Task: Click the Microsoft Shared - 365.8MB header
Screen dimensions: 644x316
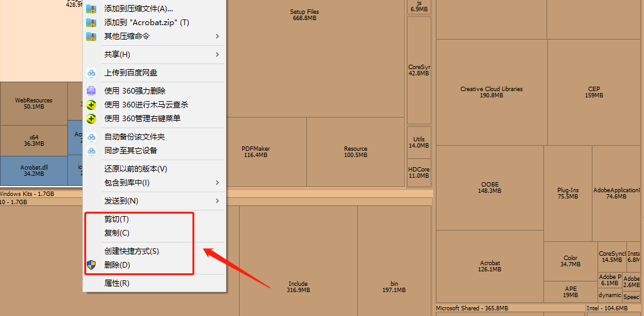Action: [x=511, y=308]
